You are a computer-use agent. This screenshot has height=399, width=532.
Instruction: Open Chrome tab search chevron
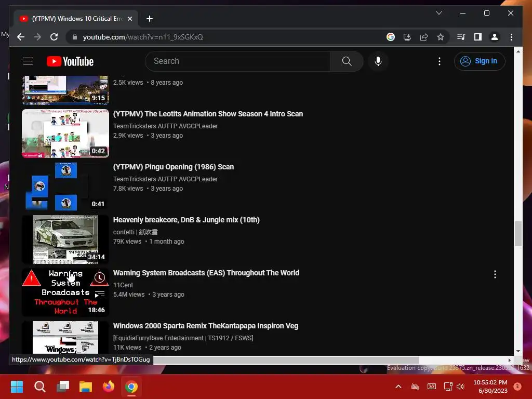click(x=438, y=13)
